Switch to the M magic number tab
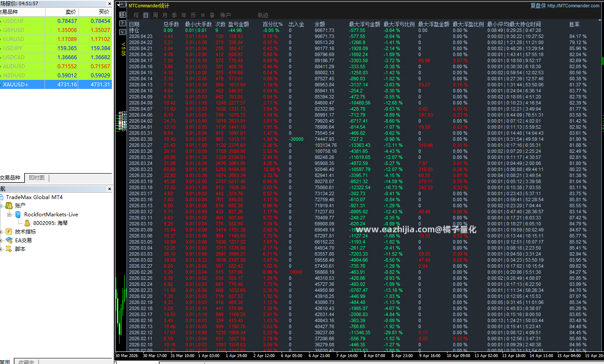This screenshot has height=364, width=604. point(202,15)
